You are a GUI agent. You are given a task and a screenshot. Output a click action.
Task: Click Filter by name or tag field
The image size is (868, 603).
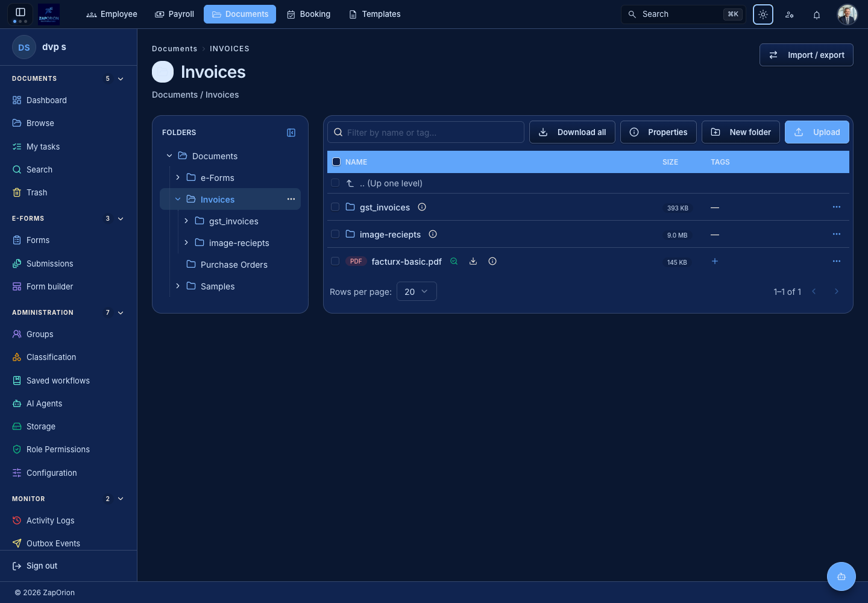tap(426, 132)
